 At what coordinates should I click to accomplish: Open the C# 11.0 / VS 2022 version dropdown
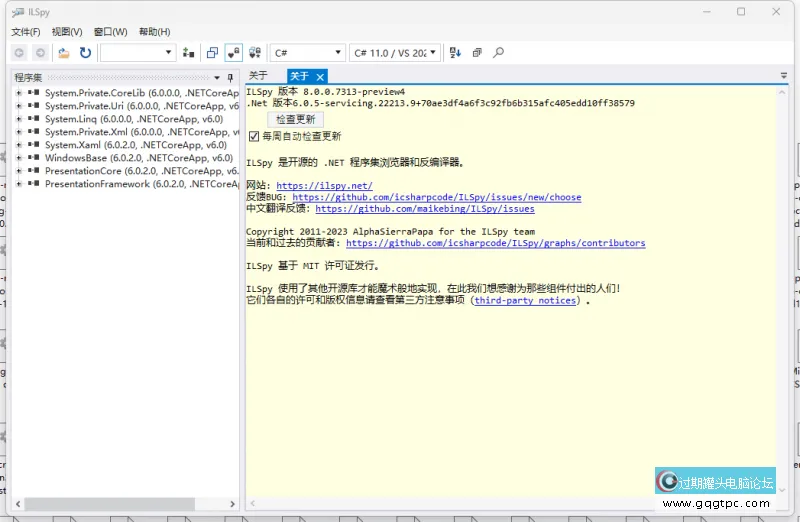394,53
